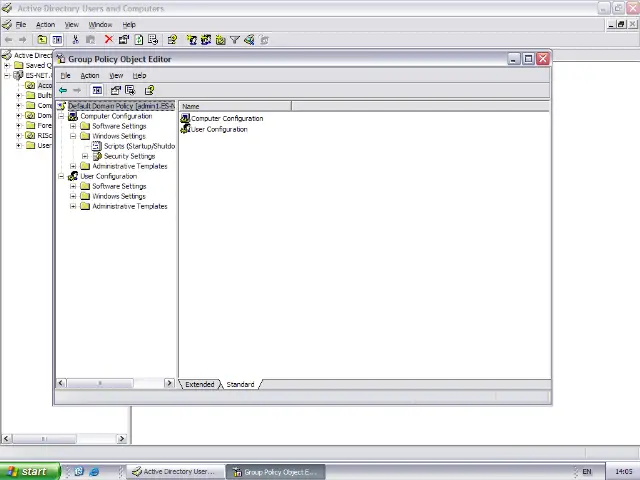Click Back arrow in Active Directory toolbar
640x480 pixels.
click(x=9, y=40)
